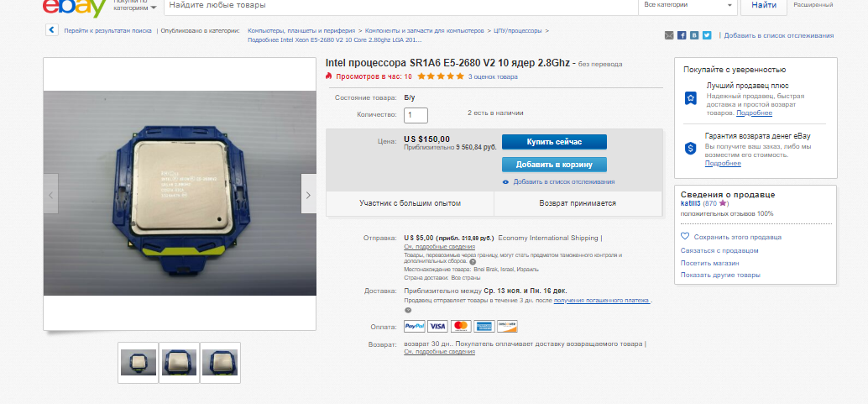The height and width of the screenshot is (404, 868).
Task: Click Купить сейчас button
Action: coord(554,142)
